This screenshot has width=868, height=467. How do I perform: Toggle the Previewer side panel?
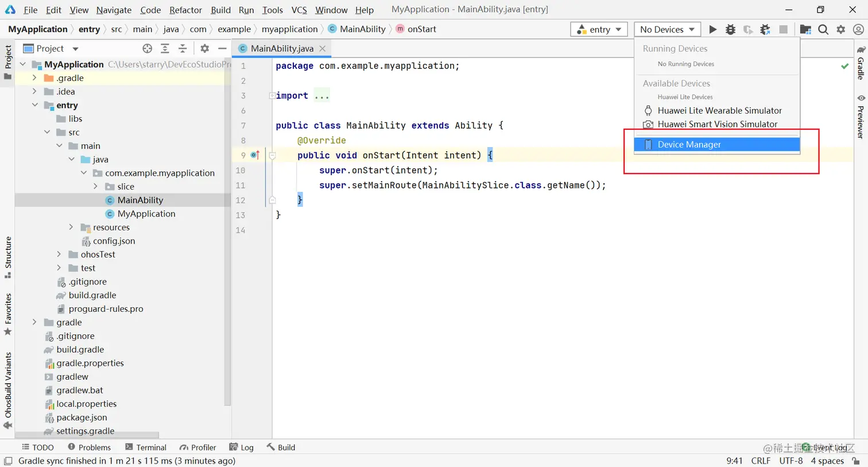(x=861, y=117)
